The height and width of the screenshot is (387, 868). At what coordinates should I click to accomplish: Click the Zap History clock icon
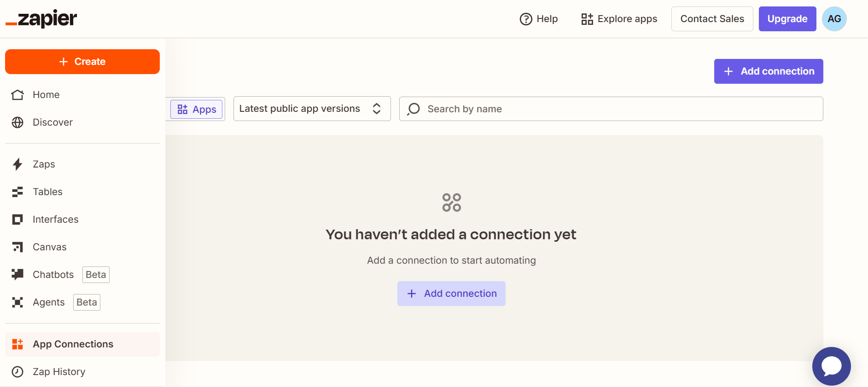pyautogui.click(x=17, y=372)
